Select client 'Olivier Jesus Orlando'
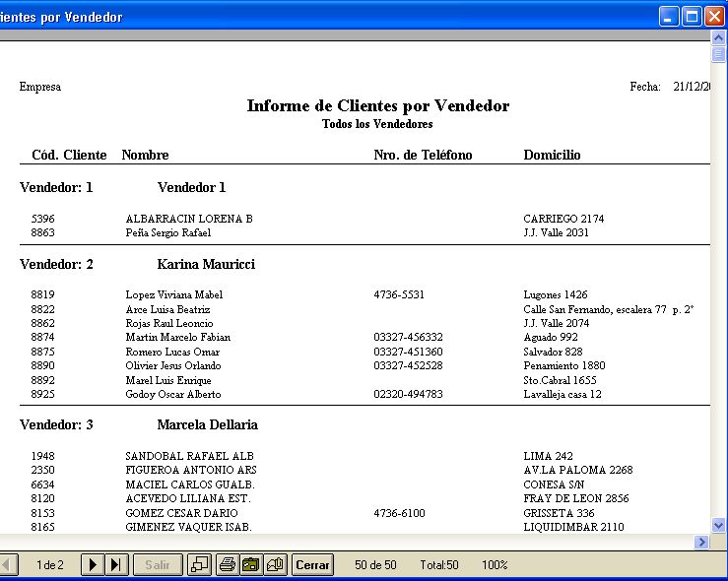728x581 pixels. point(173,365)
